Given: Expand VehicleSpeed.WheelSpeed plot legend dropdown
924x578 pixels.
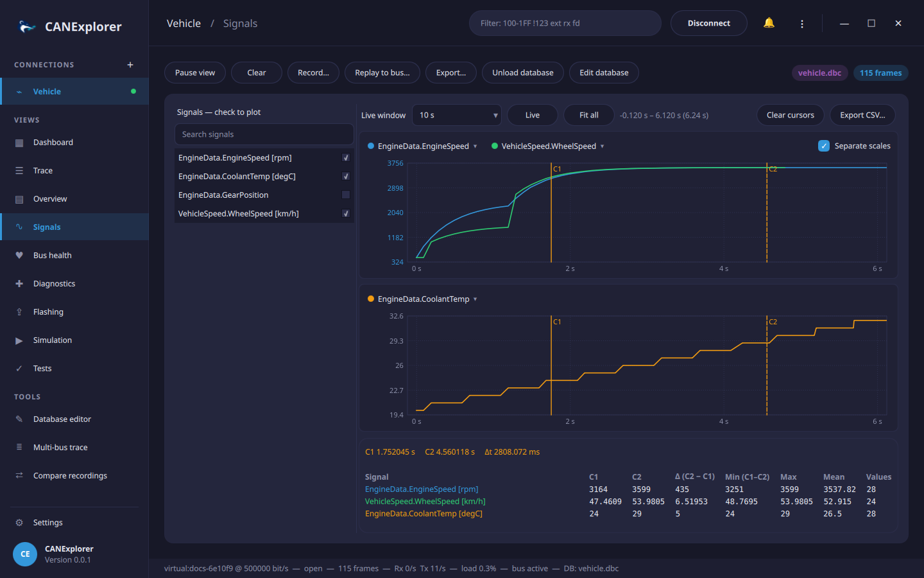Looking at the screenshot, I should tap(603, 146).
